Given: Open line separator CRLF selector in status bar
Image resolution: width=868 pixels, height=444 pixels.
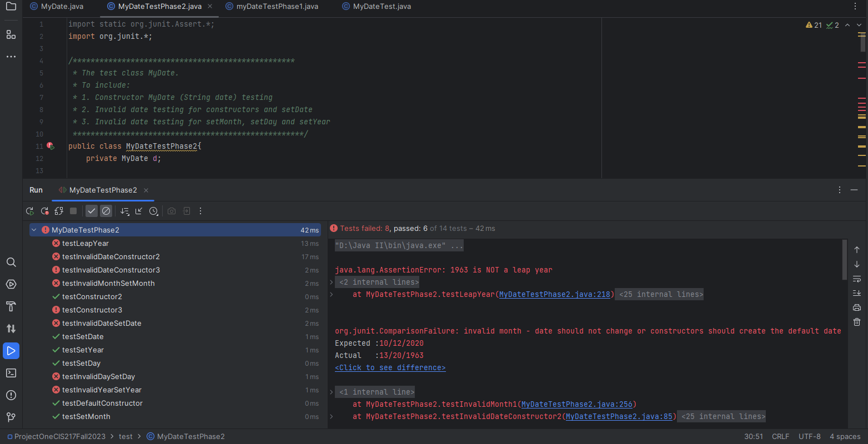Looking at the screenshot, I should [780, 436].
